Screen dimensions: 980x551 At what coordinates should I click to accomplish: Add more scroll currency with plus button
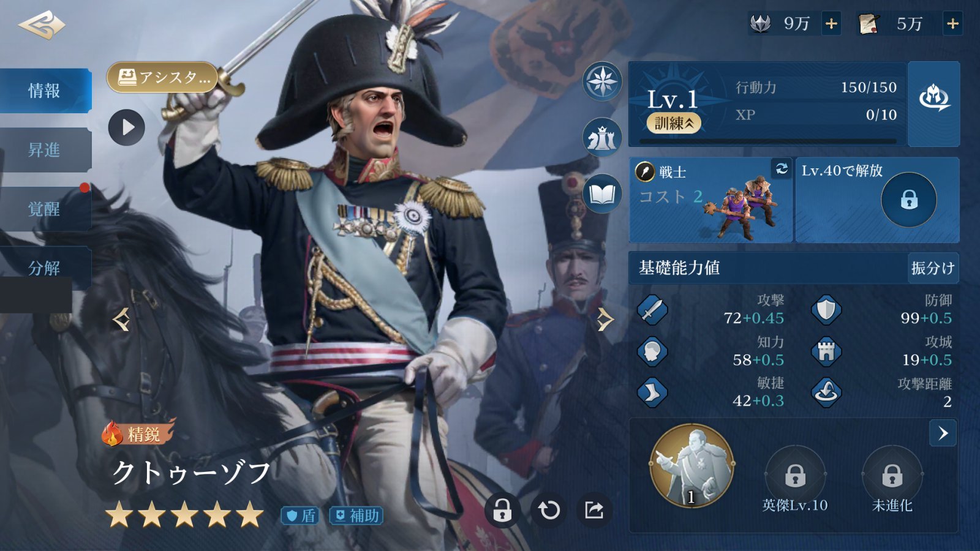[952, 24]
